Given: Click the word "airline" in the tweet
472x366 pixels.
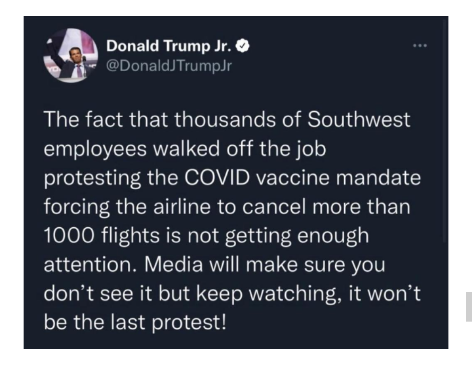Looking at the screenshot, I should pos(182,207).
